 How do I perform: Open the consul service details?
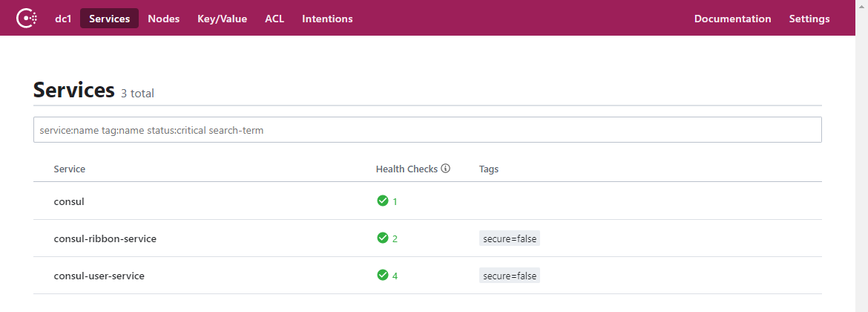69,201
